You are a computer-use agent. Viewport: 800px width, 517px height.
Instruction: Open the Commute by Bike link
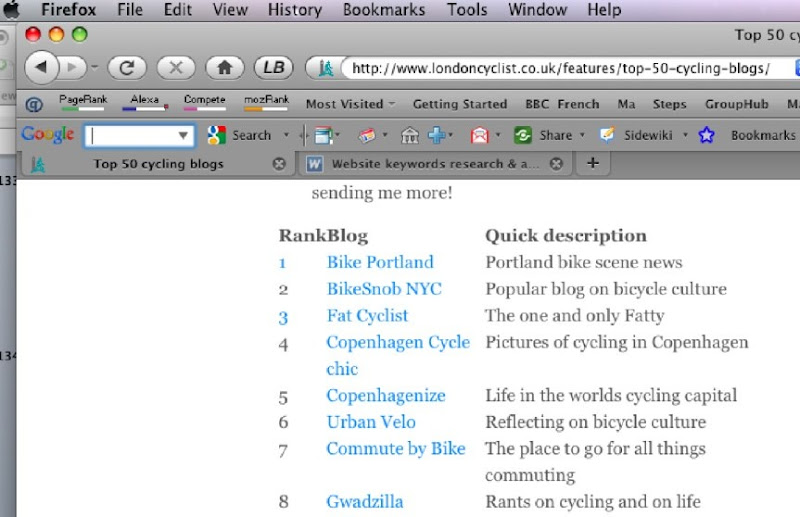click(396, 449)
